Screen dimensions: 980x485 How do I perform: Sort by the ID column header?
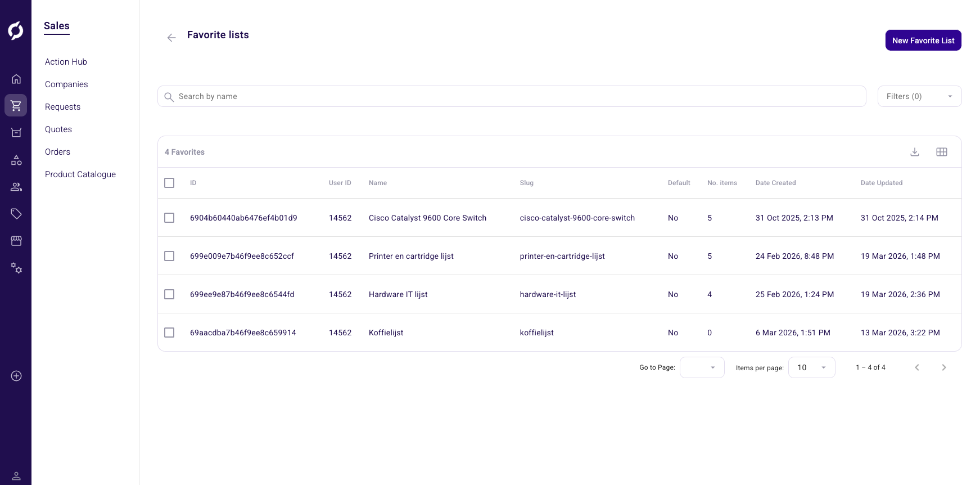pos(193,183)
